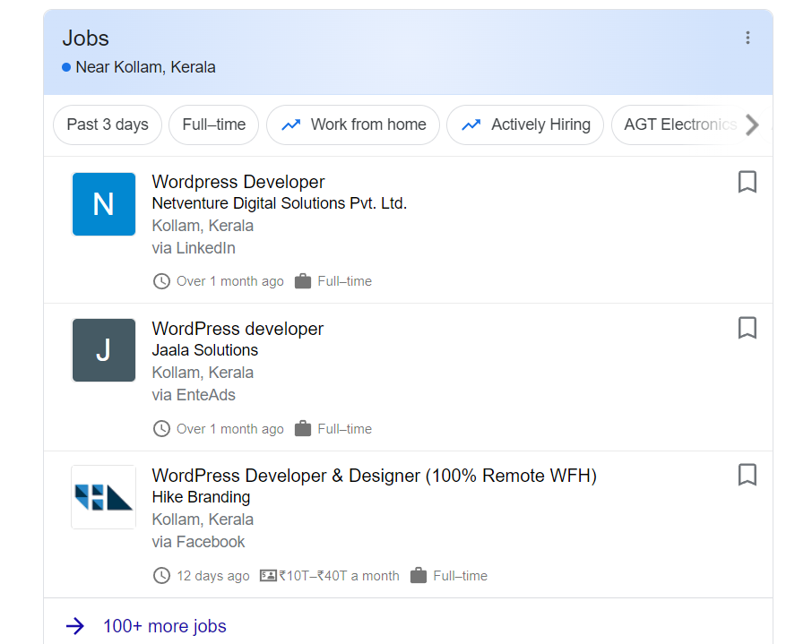Click the blue location dot icon
The height and width of the screenshot is (644, 812).
coord(66,67)
